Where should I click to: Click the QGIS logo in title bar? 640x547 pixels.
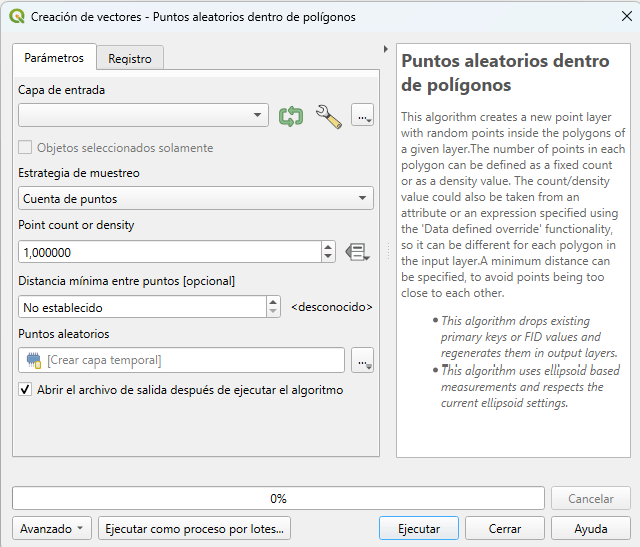tap(16, 16)
